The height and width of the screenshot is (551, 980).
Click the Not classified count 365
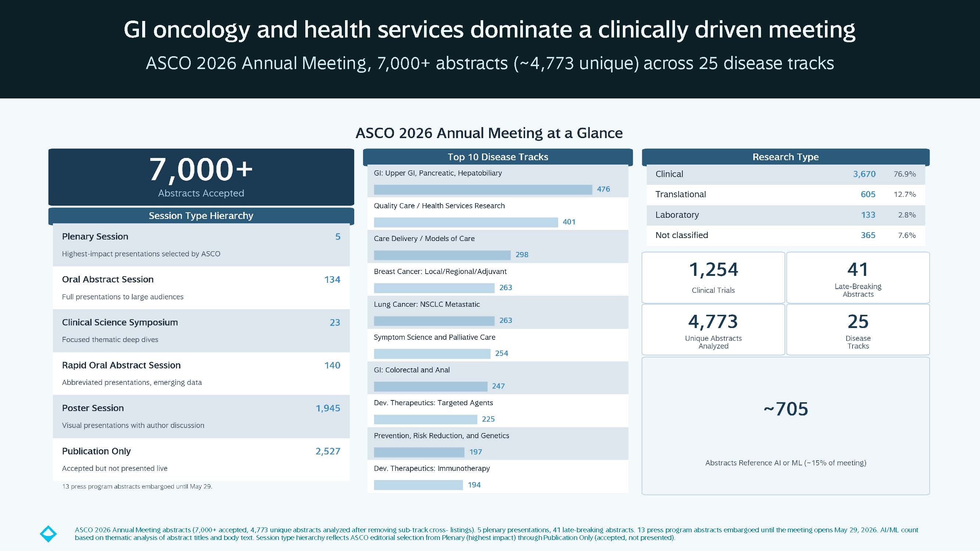pyautogui.click(x=868, y=235)
